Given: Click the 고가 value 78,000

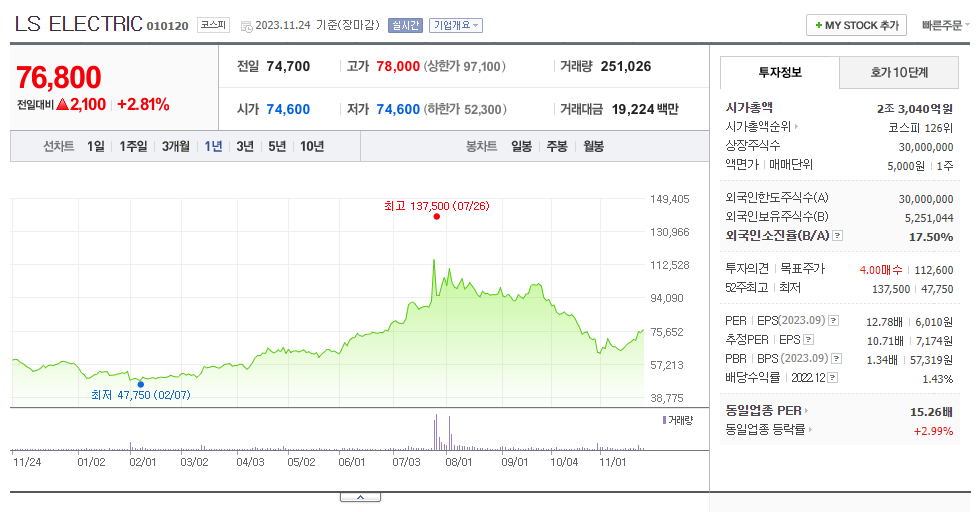Looking at the screenshot, I should coord(398,67).
